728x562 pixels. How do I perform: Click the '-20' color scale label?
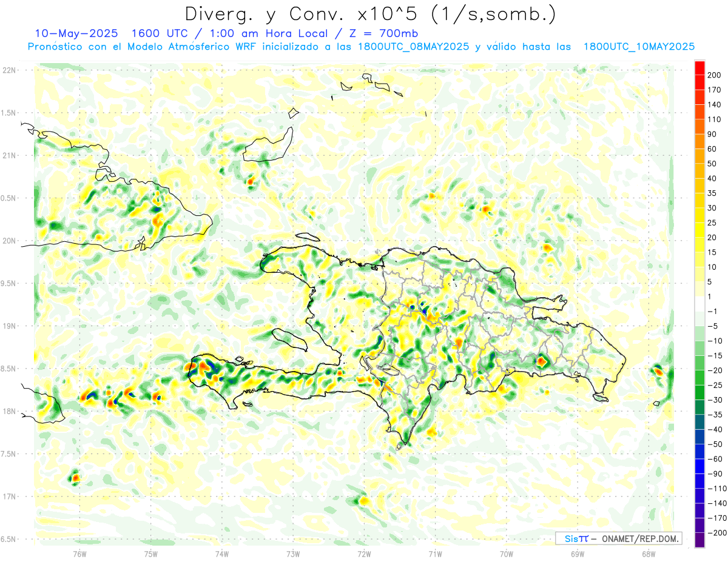click(715, 370)
